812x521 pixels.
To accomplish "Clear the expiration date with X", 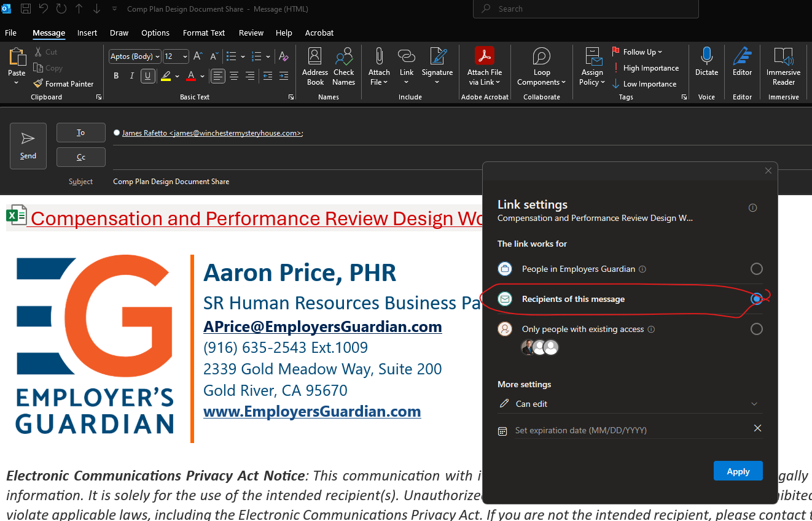I will coord(757,428).
